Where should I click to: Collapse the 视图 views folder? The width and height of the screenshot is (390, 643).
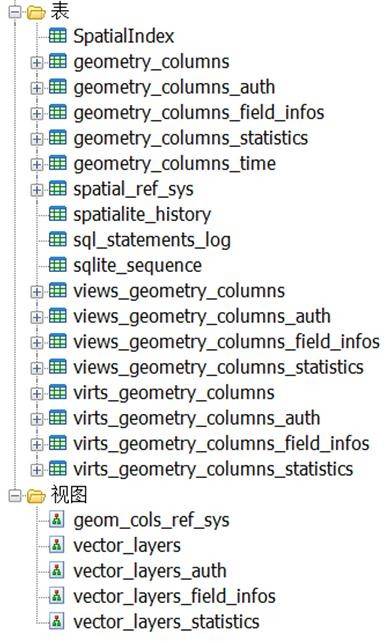coord(15,495)
